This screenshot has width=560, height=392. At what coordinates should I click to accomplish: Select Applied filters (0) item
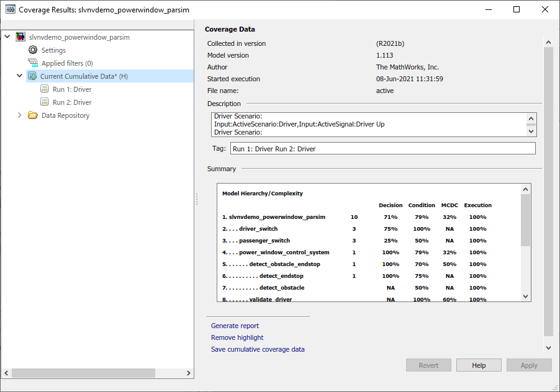pyautogui.click(x=67, y=63)
